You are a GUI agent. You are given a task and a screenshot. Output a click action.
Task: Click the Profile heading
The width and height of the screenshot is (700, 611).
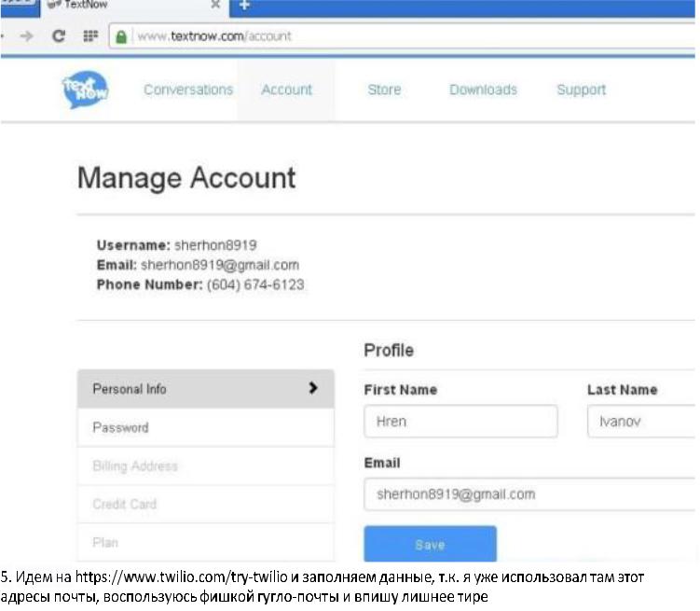[x=389, y=350]
